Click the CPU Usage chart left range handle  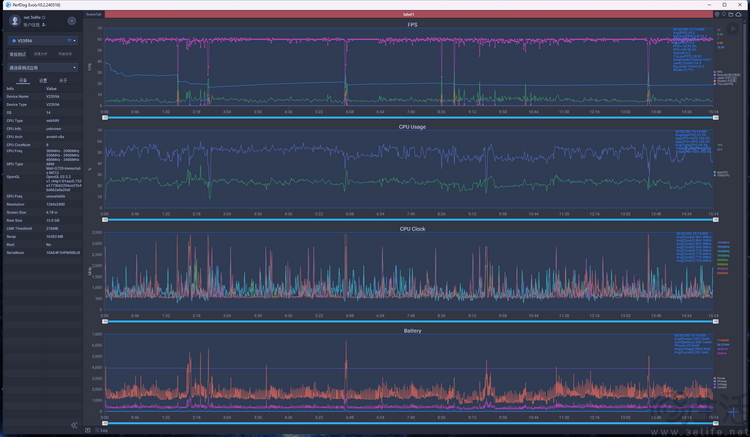coord(105,219)
